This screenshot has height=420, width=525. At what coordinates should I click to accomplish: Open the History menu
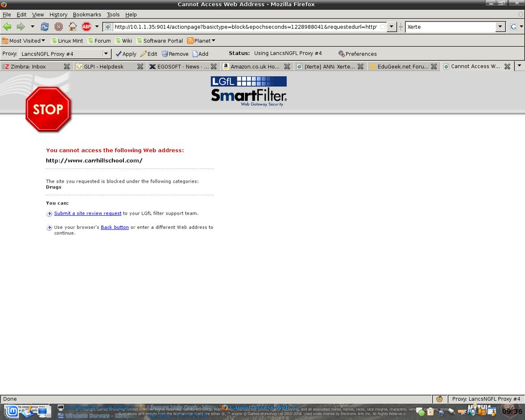pyautogui.click(x=58, y=14)
